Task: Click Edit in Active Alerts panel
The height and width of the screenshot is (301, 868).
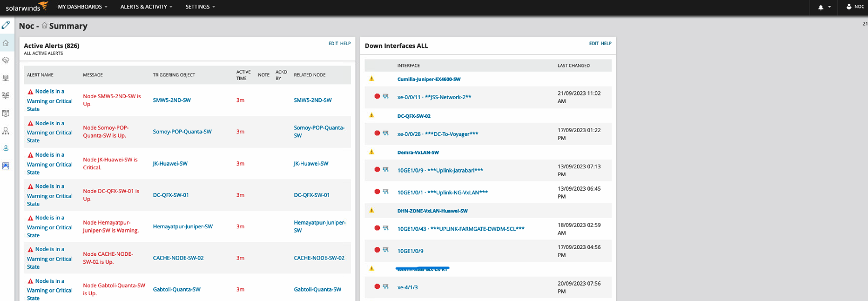Action: pyautogui.click(x=333, y=44)
